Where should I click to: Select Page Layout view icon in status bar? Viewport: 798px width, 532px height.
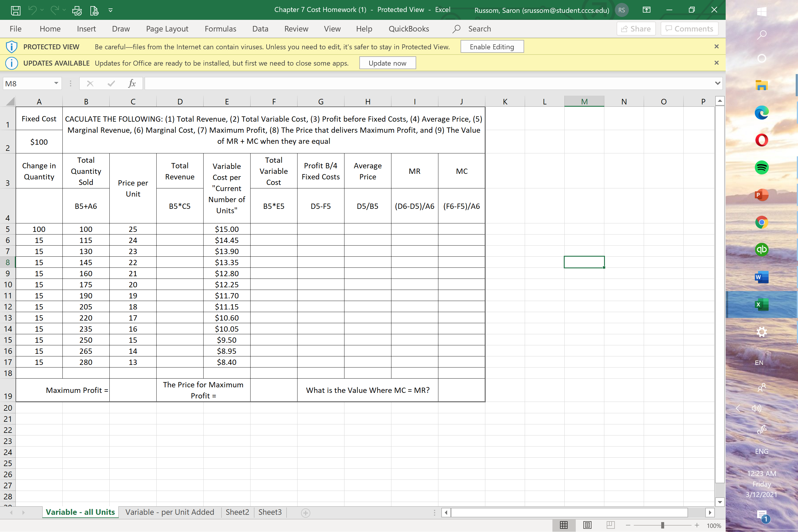(x=587, y=525)
